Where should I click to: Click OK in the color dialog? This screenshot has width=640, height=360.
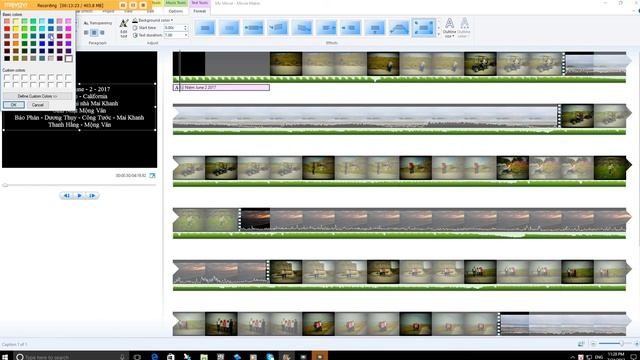tap(13, 105)
